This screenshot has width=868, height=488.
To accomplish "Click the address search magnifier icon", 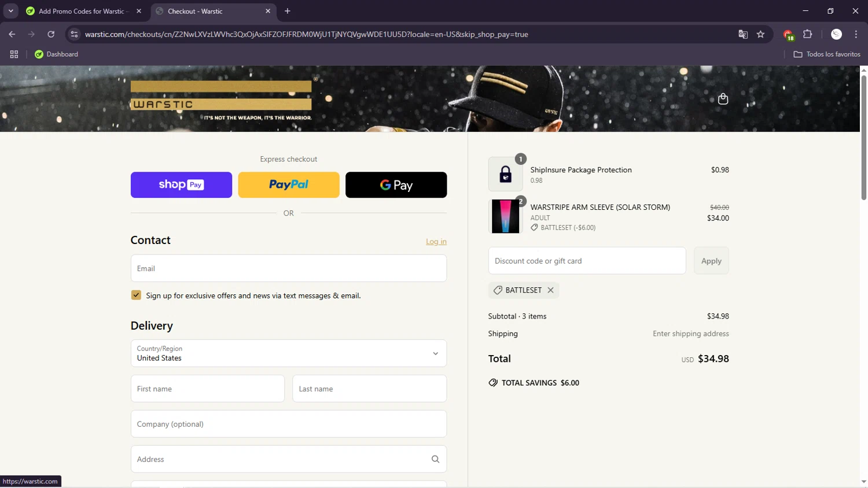I will coord(435,459).
